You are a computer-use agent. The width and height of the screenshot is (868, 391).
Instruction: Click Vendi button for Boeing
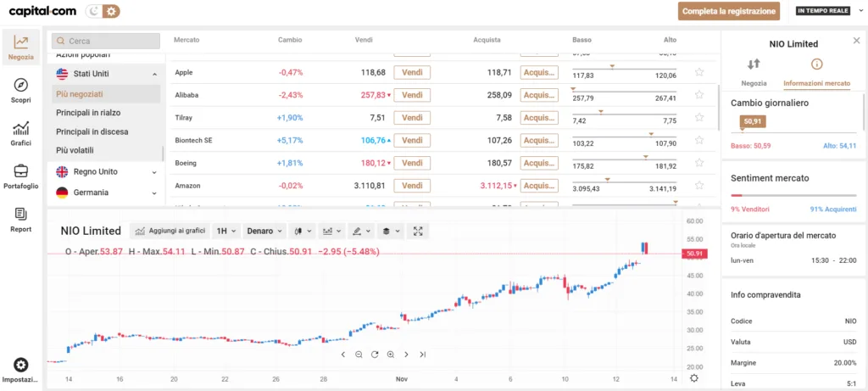point(412,163)
